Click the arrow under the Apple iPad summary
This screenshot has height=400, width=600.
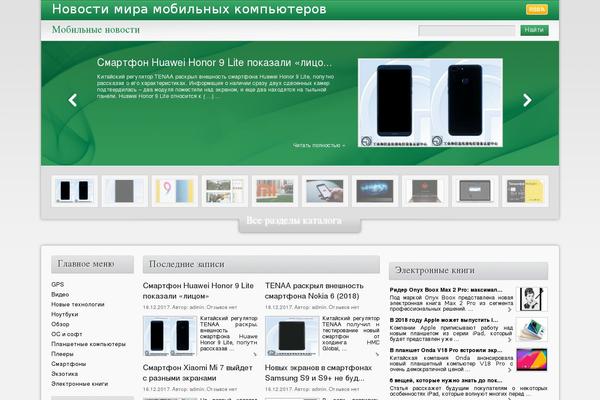coord(510,340)
